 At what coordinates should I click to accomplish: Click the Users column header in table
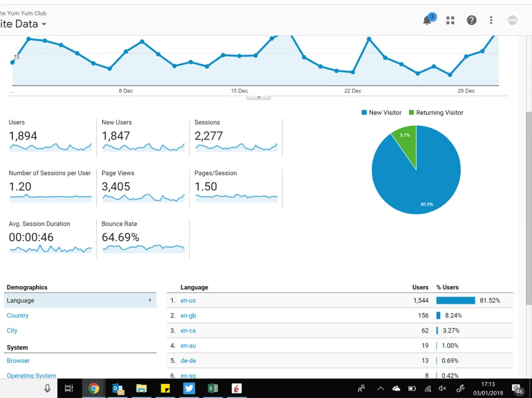[x=420, y=287]
